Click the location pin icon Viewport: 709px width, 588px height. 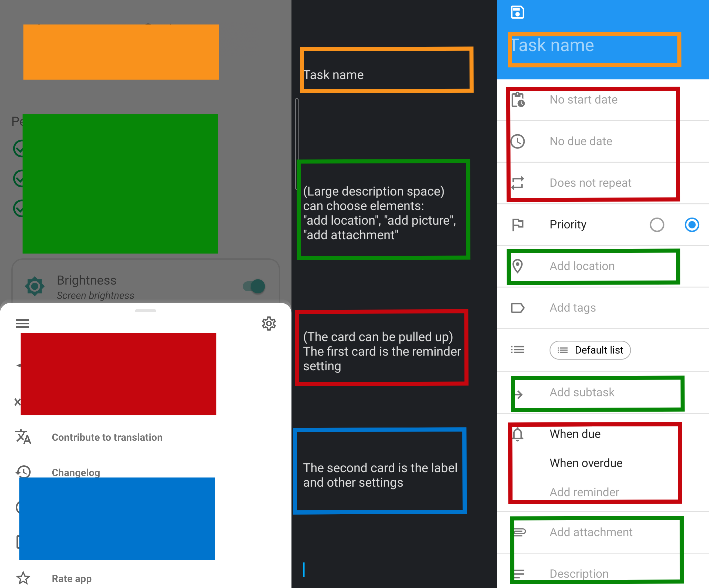(x=518, y=266)
